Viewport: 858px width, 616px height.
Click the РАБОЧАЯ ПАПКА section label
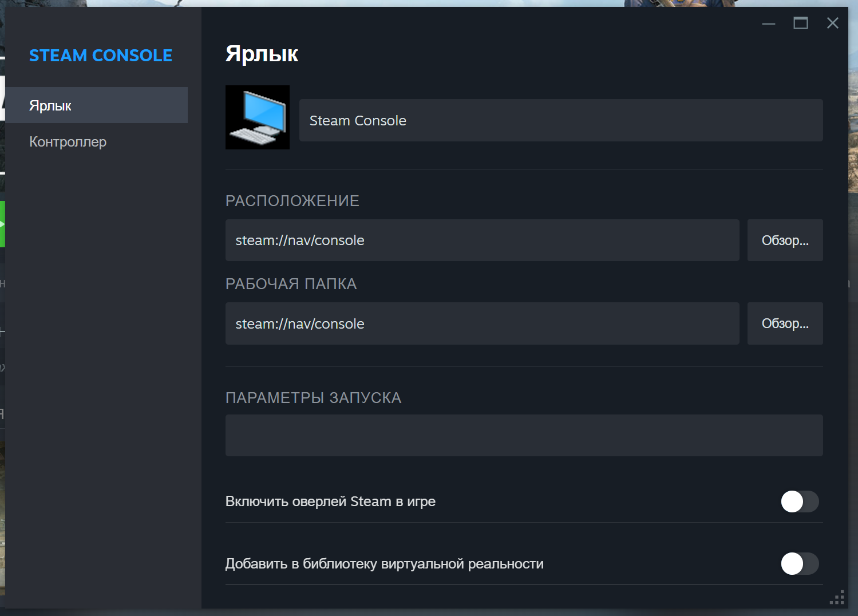coord(291,284)
